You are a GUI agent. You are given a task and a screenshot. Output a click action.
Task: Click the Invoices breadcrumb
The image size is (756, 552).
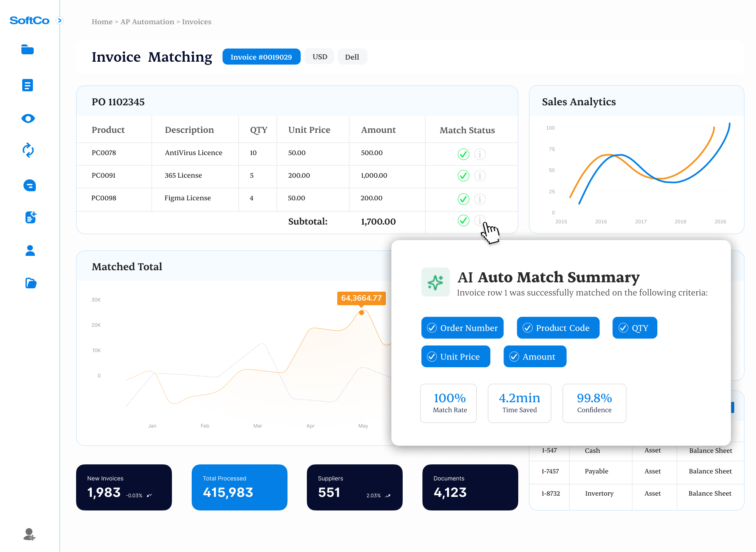coord(197,22)
